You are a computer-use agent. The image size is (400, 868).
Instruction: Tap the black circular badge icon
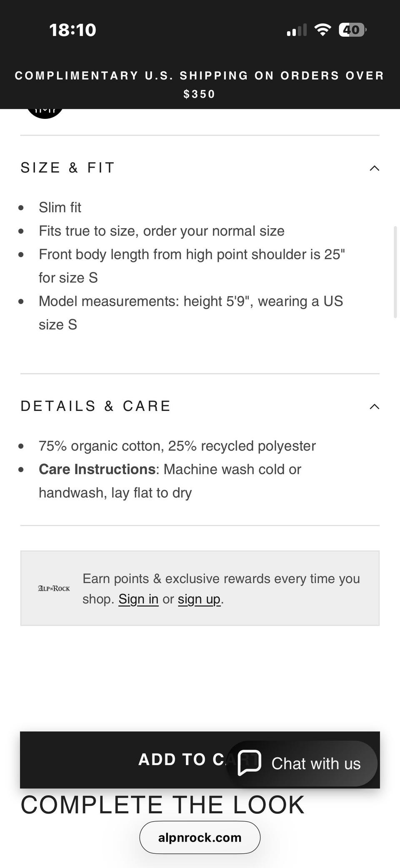coord(45,112)
